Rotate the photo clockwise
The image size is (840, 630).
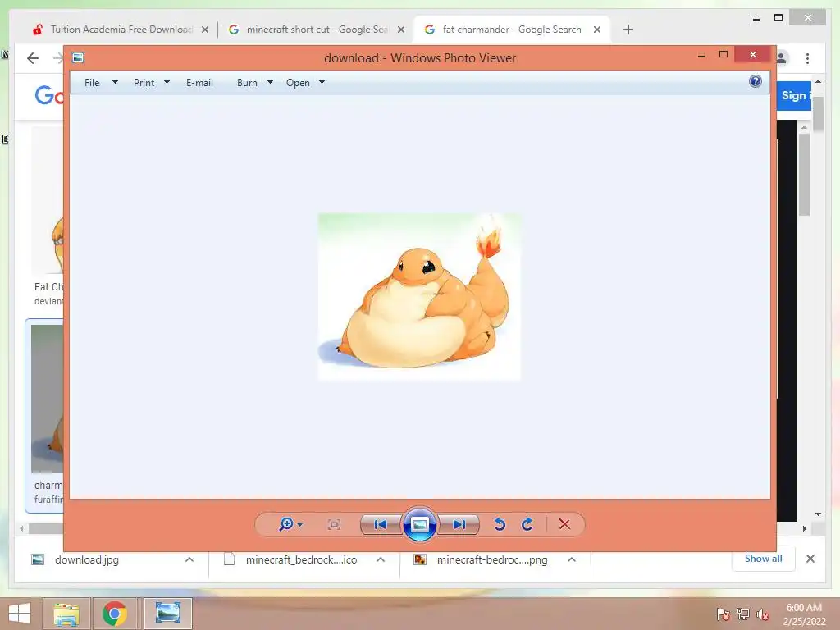[x=527, y=524]
